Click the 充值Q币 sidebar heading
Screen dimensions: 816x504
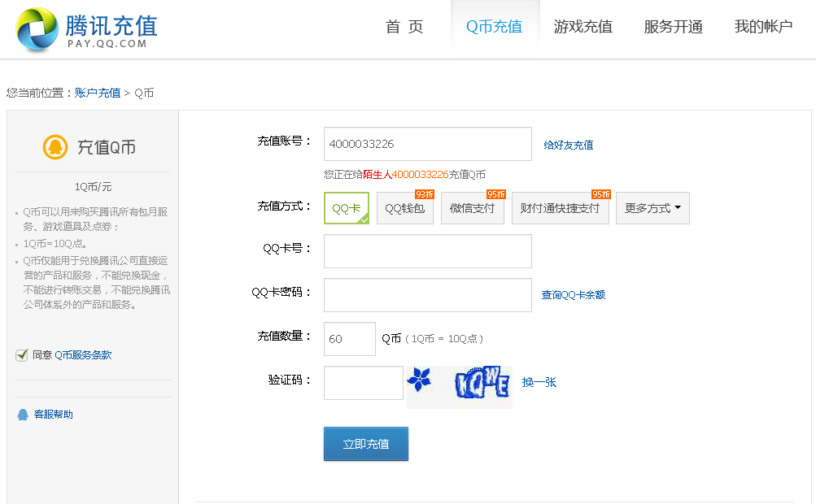pyautogui.click(x=106, y=147)
